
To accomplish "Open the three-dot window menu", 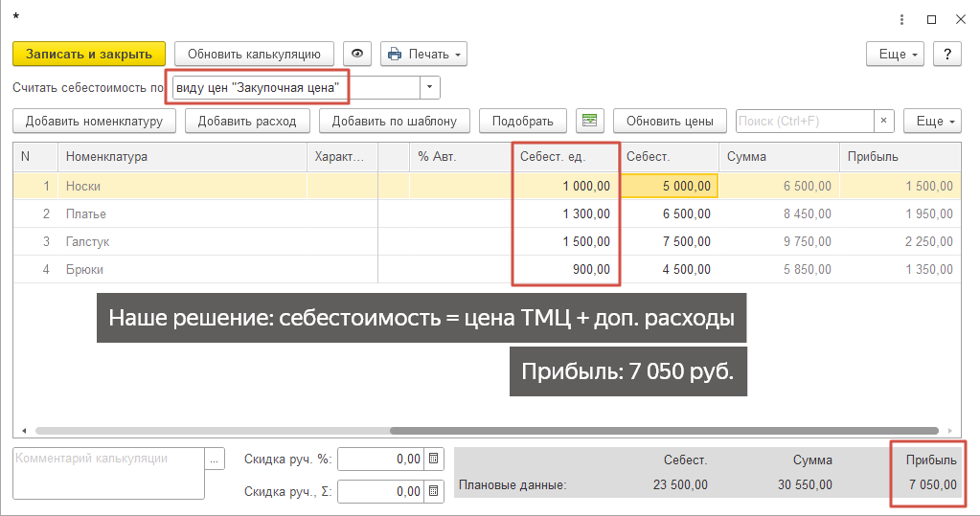I will point(901,20).
